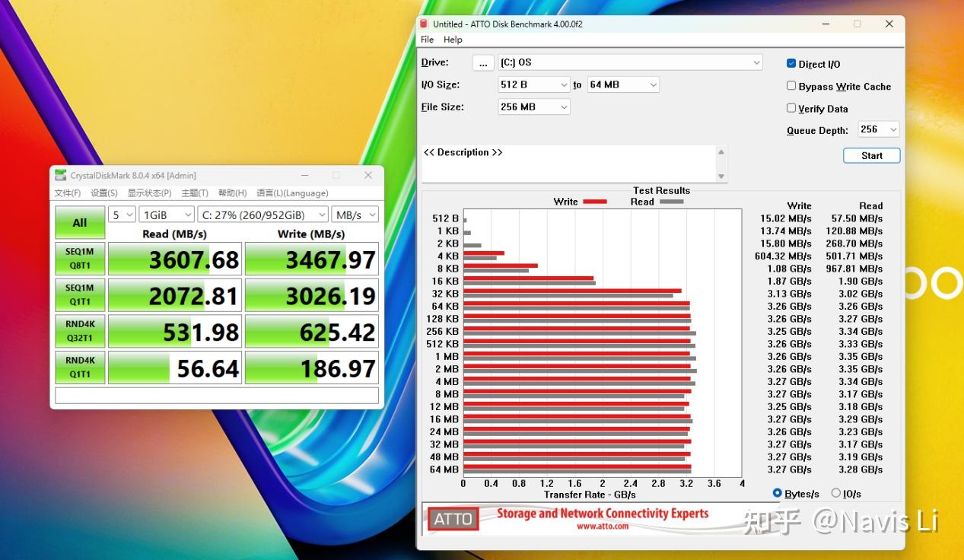
Task: Click the 3026.19 SEQ1M Q1T1 write result
Action: pos(312,294)
